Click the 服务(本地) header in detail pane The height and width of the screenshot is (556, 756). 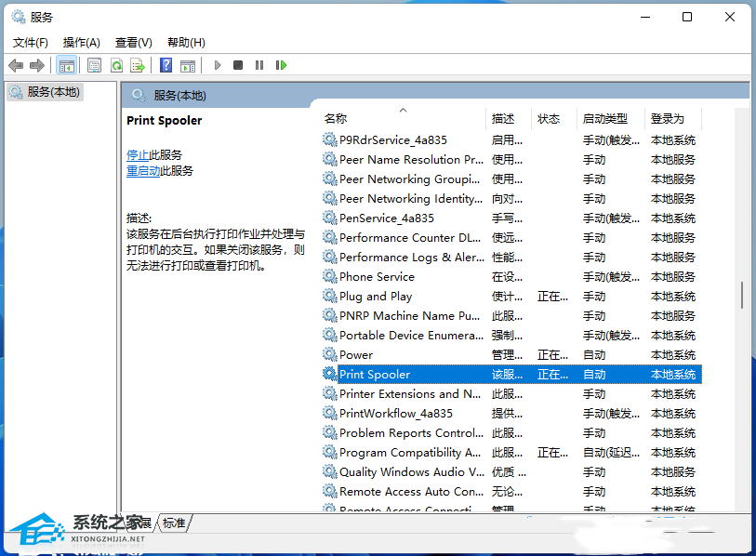[179, 96]
